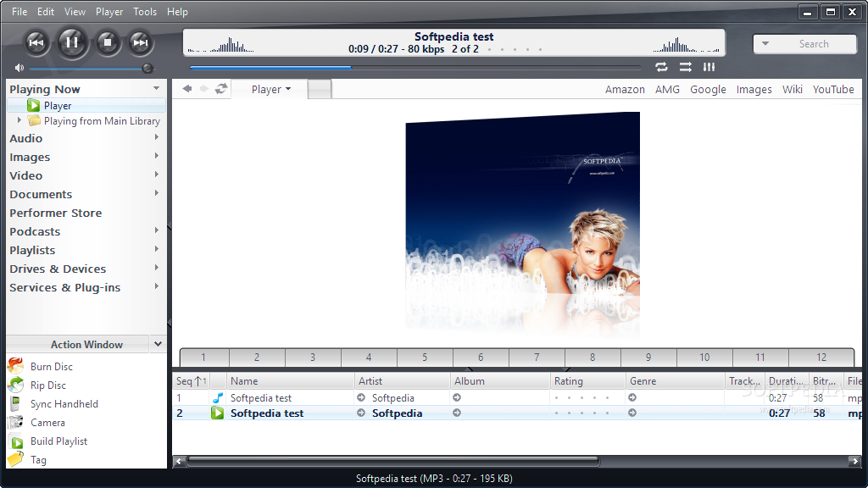Sort by Seq column header
This screenshot has width=868, height=488.
(x=191, y=381)
